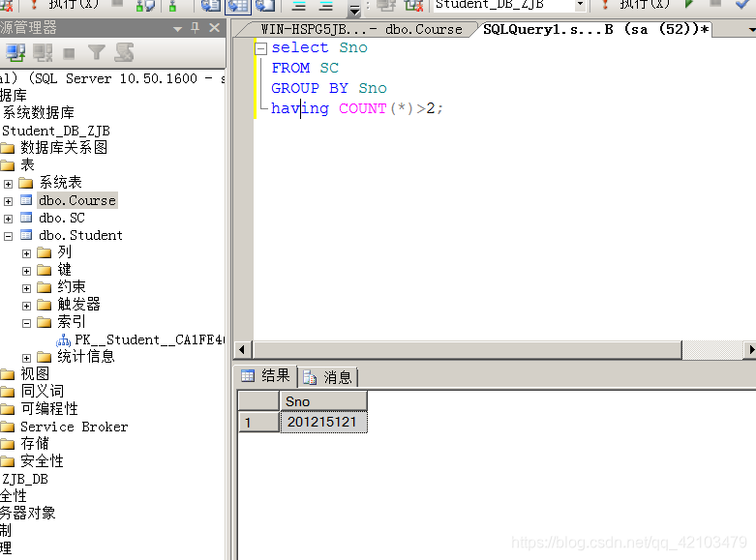Screen dimensions: 756x560
Task: Expand the 系统表 node
Action: 8,184
